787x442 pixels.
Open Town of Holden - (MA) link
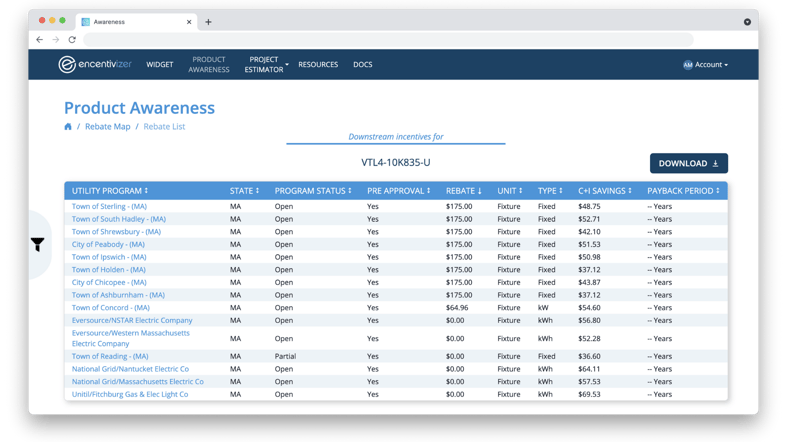pos(108,269)
